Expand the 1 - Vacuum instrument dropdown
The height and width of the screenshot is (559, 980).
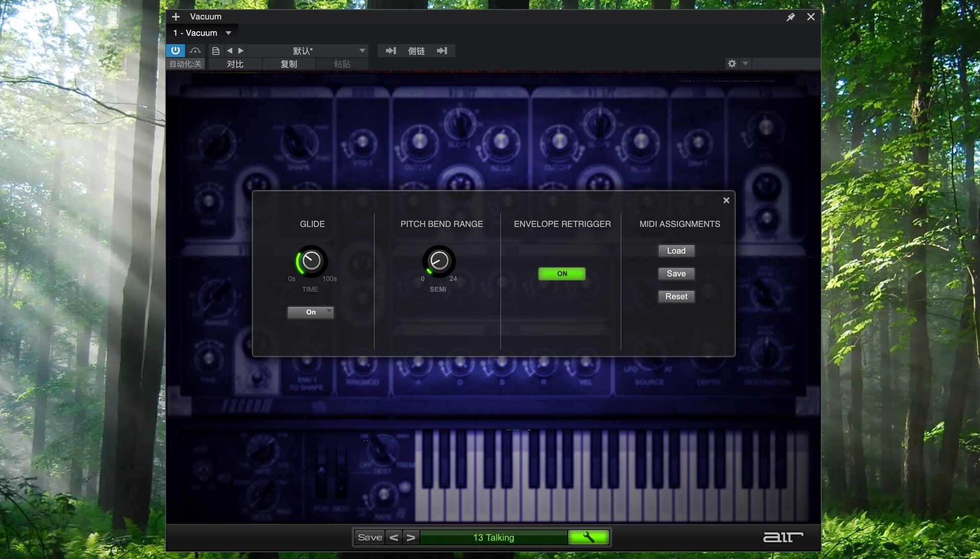(228, 33)
